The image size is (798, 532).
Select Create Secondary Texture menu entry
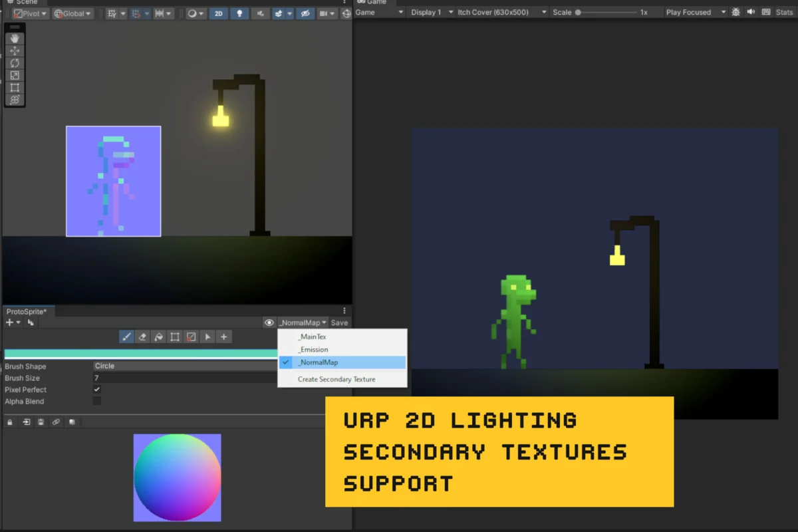pos(336,379)
